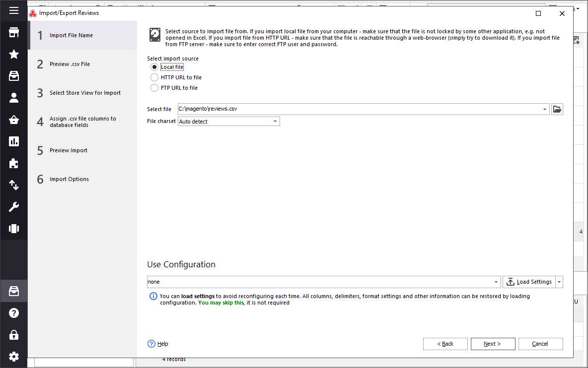
Task: Open the Load Settings arrow dropdown
Action: (x=559, y=282)
